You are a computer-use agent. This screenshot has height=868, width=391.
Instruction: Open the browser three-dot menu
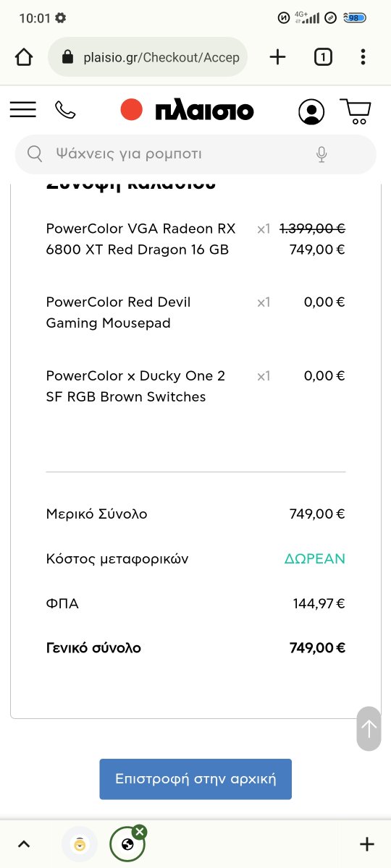[x=363, y=57]
